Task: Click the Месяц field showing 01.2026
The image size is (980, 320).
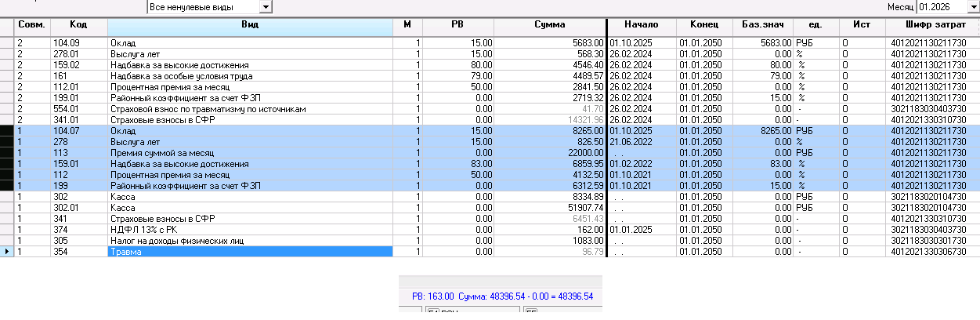Action: point(941,7)
